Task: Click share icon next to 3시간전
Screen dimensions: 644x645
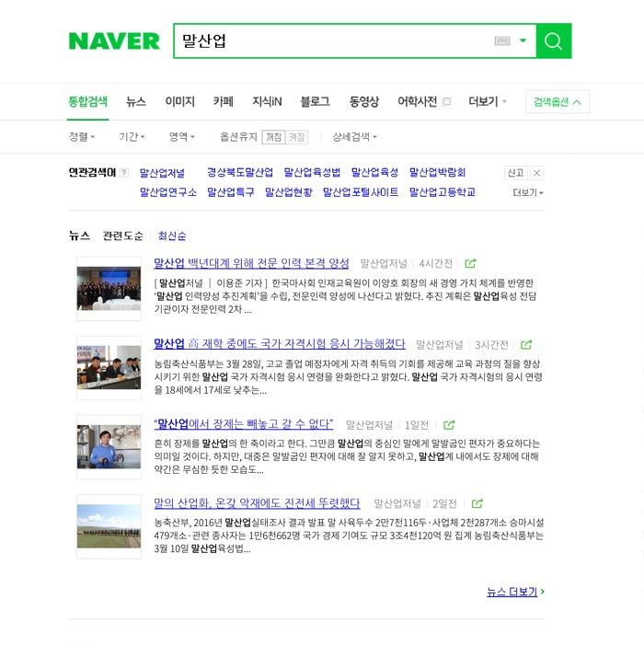Action: 526,345
